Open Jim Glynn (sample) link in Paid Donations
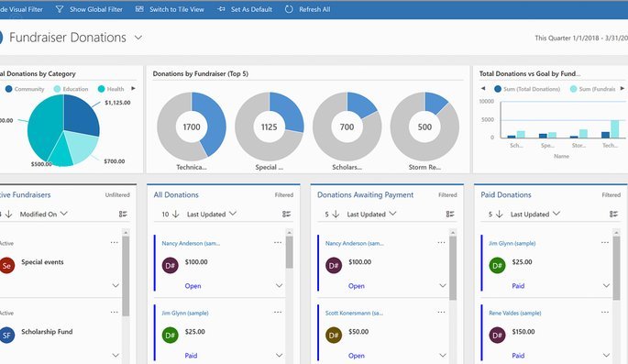628x364 pixels. pyautogui.click(x=512, y=243)
